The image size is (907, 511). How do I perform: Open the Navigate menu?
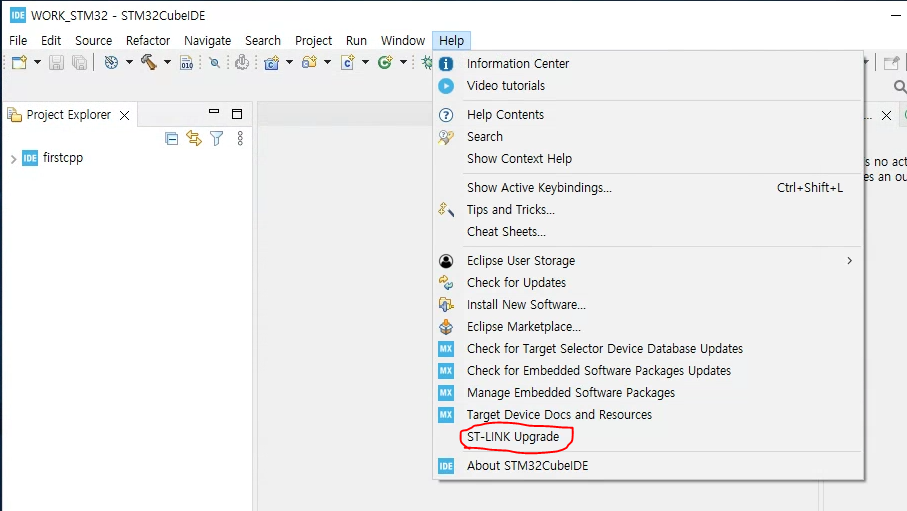point(208,41)
